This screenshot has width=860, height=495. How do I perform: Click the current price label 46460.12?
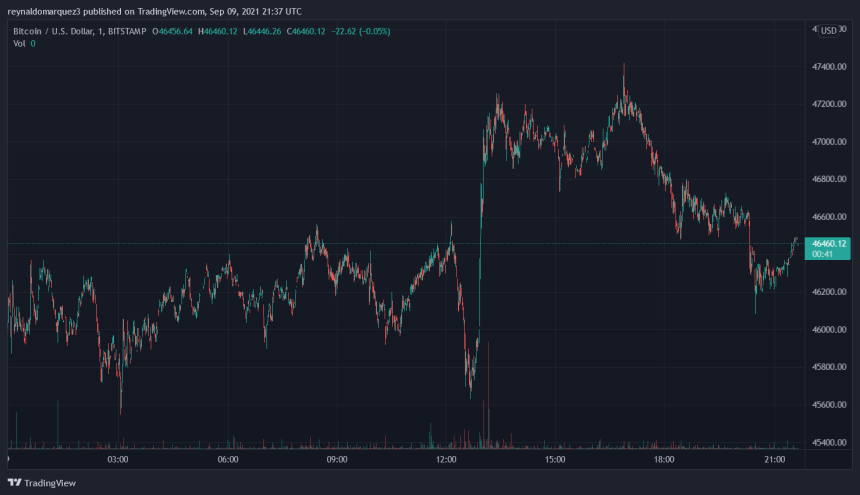point(829,243)
